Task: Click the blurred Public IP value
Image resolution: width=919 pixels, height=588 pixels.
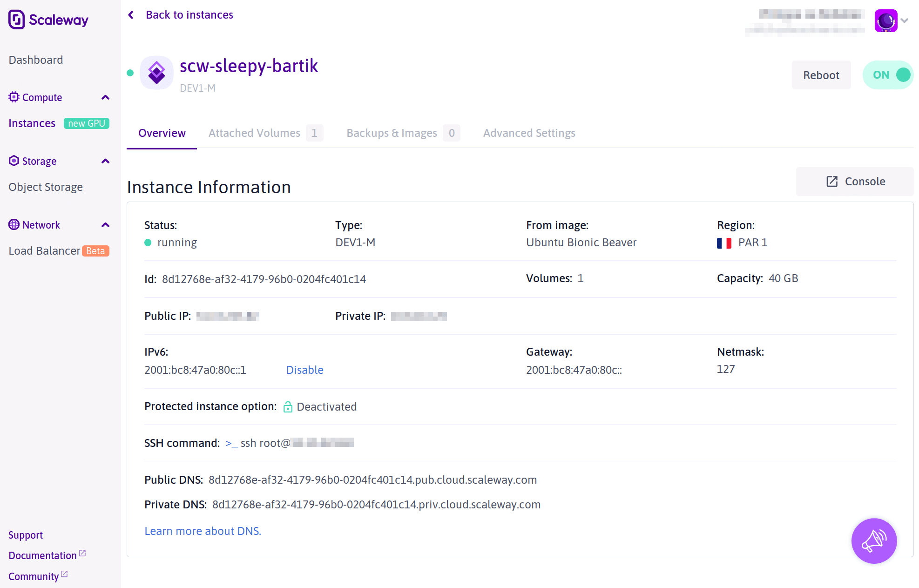Action: click(x=228, y=316)
